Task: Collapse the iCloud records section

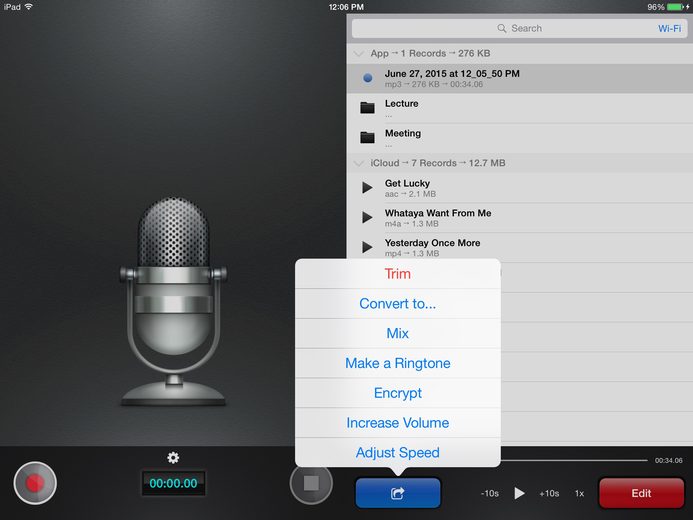Action: click(x=359, y=163)
